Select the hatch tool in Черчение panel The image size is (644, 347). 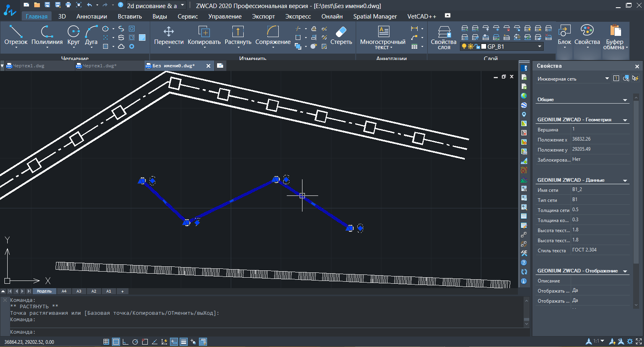(x=106, y=46)
